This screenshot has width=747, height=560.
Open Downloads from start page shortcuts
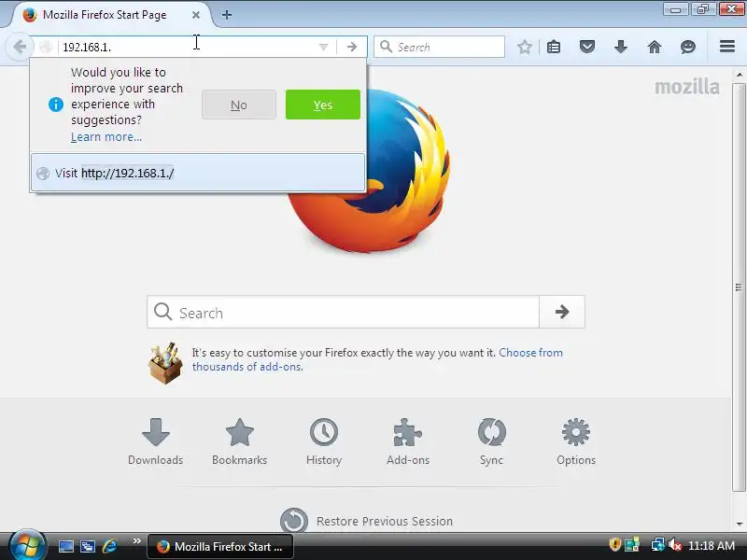pyautogui.click(x=155, y=441)
